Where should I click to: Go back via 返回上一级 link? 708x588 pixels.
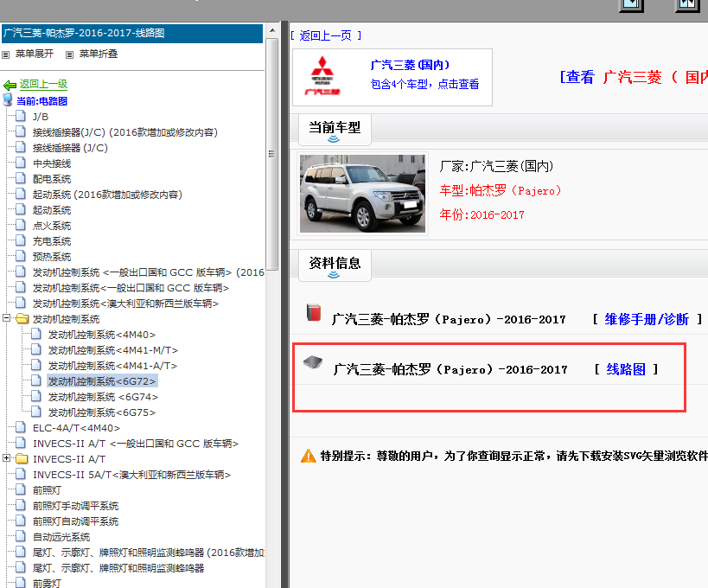coord(43,84)
